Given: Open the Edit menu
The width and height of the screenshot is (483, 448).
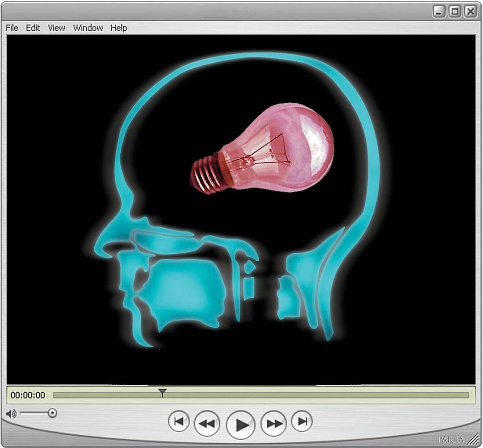Looking at the screenshot, I should coord(33,28).
